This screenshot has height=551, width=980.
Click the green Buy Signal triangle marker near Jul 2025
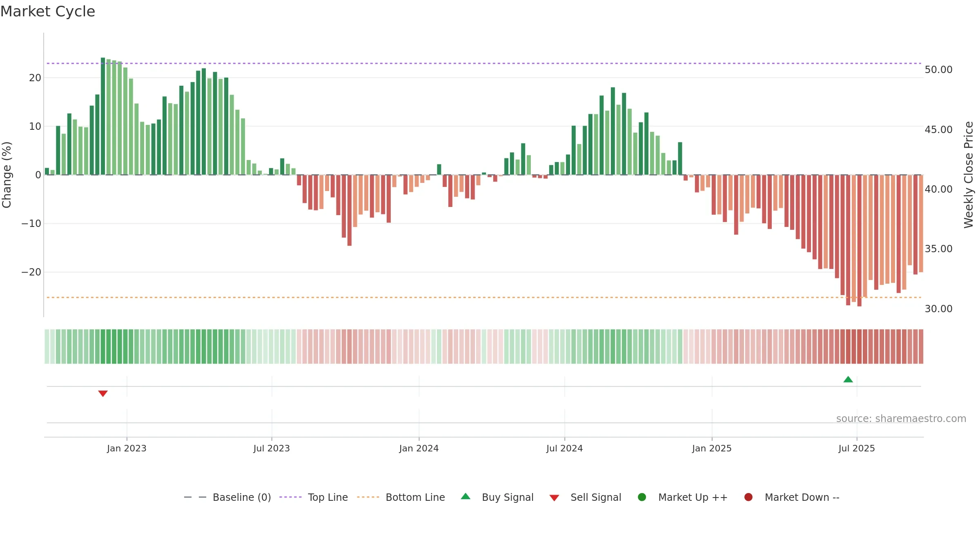[x=848, y=380]
